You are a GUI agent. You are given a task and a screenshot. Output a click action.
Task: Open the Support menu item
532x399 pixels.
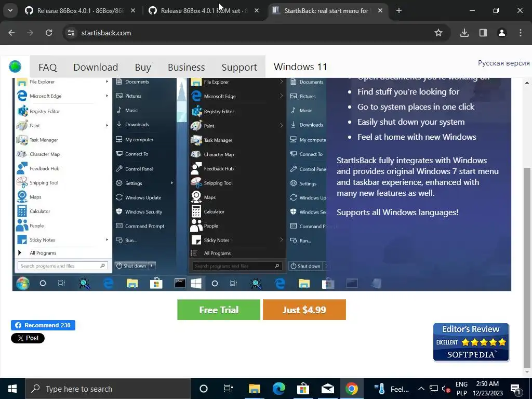point(239,67)
